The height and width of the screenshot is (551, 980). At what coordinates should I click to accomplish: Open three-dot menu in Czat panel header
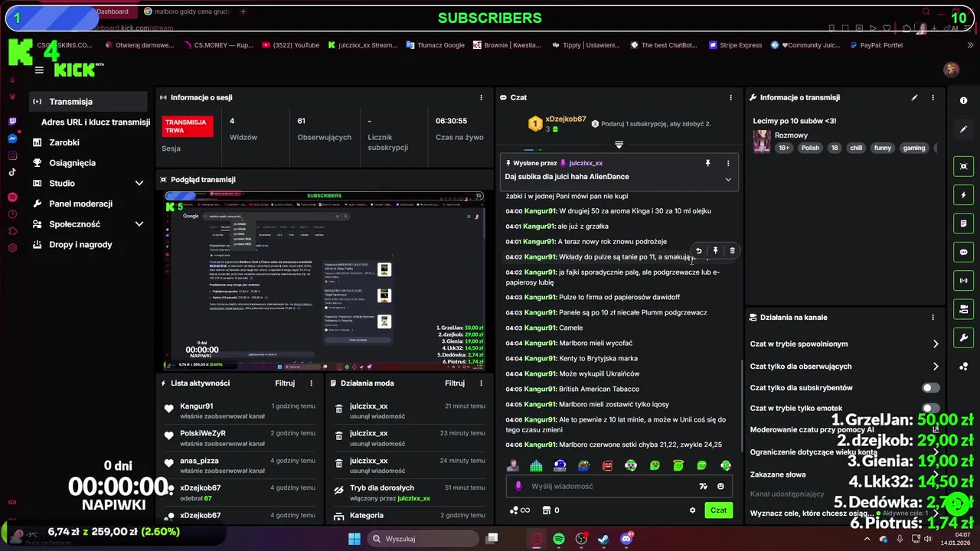coord(731,98)
